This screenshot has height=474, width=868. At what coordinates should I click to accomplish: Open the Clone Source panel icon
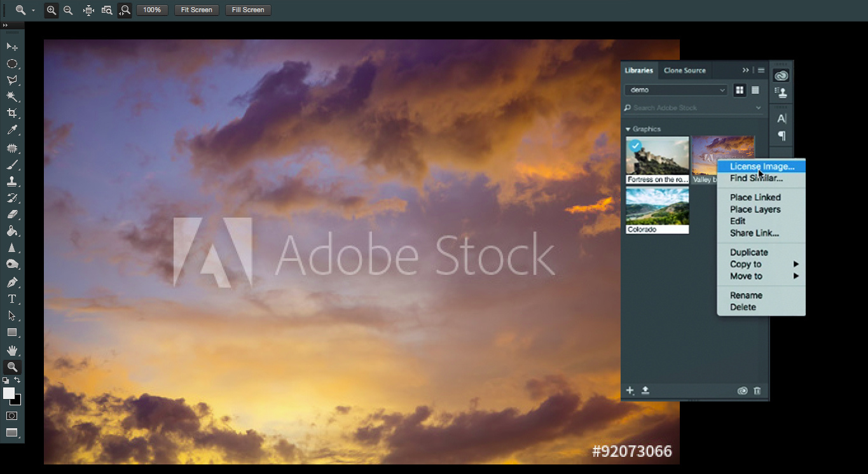point(782,93)
